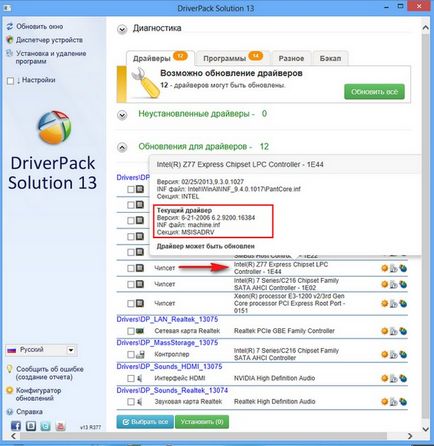This screenshot has height=446, width=434.
Task: Click the green Обновить всё button
Action: pos(374,92)
